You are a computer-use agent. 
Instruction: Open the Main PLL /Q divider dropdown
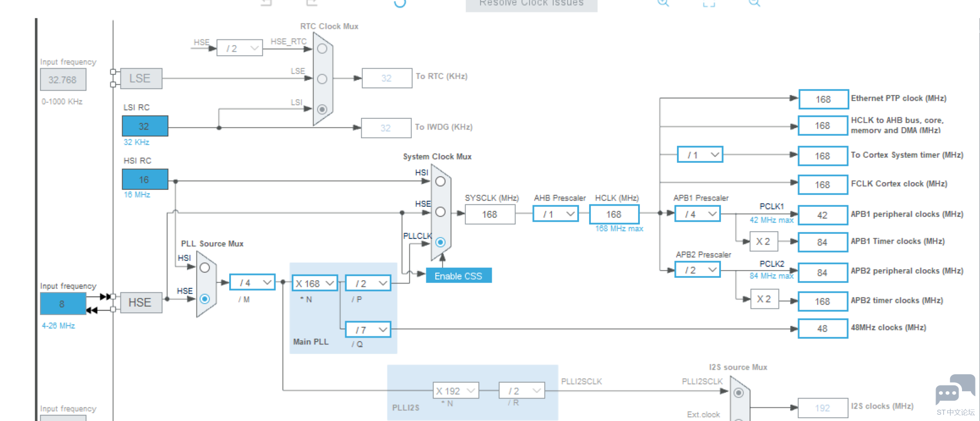(368, 330)
